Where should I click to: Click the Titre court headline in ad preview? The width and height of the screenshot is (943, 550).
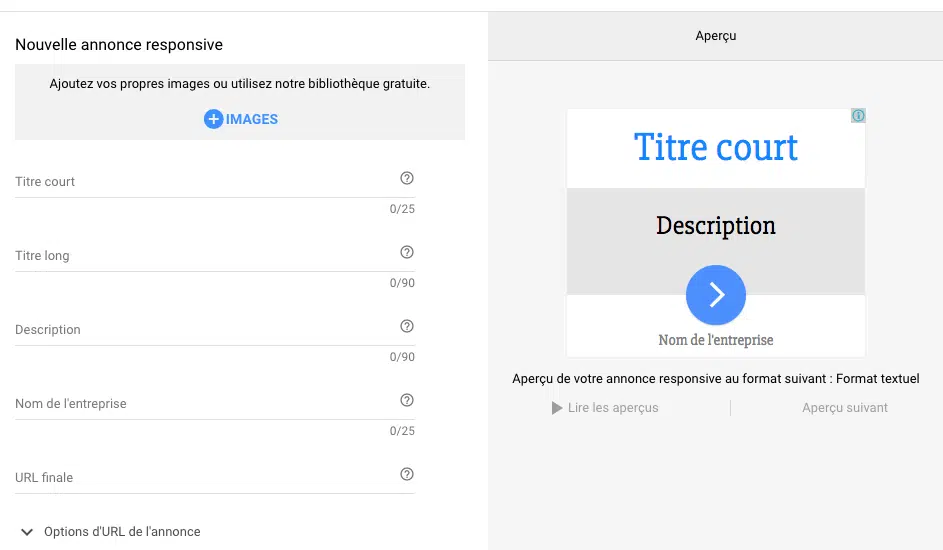716,148
